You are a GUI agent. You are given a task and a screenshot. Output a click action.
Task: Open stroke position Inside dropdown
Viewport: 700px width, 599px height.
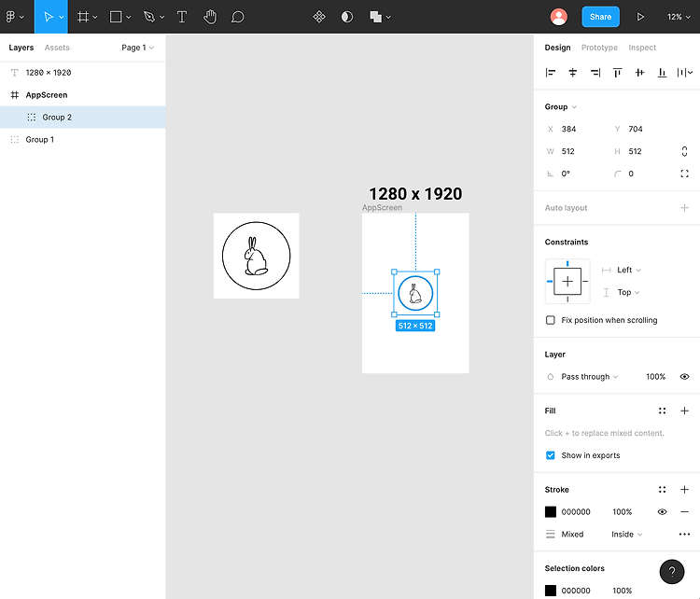click(x=627, y=535)
